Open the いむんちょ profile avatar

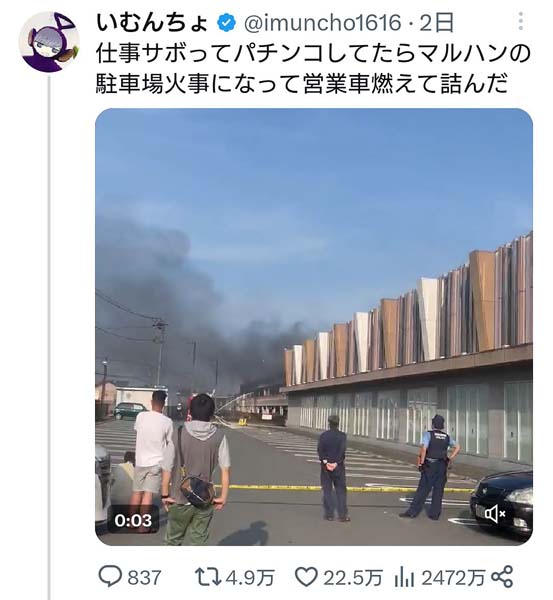[x=49, y=41]
